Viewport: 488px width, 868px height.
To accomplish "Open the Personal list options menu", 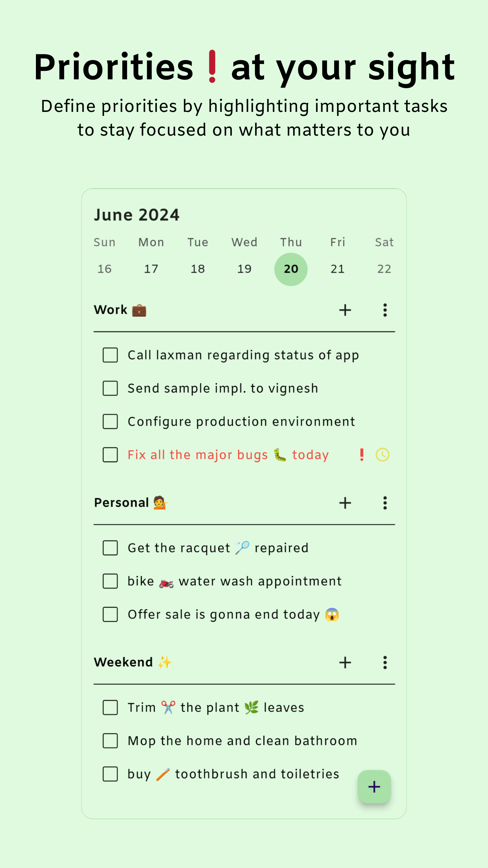I will click(x=385, y=503).
